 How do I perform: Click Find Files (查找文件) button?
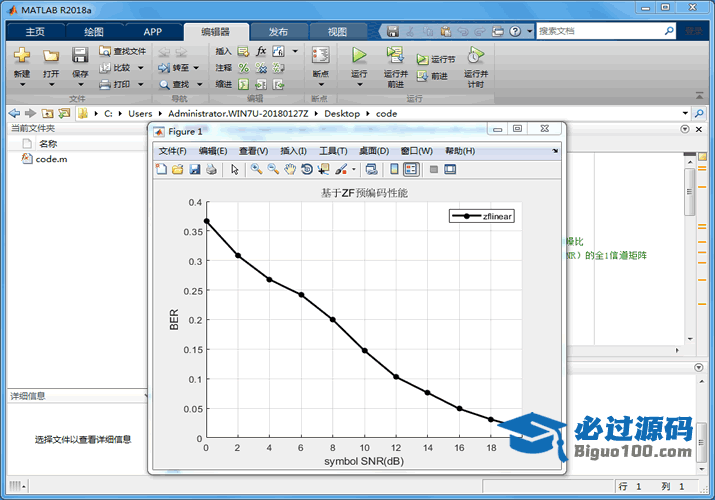(122, 51)
